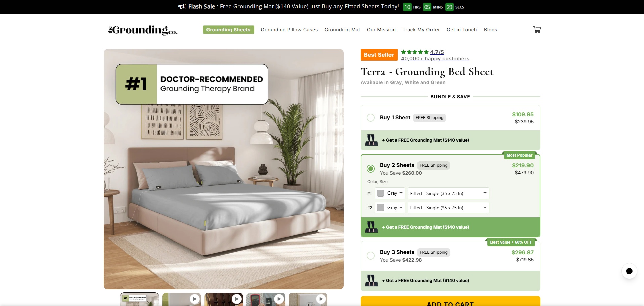Open Grounding Pillow Cases menu item

289,30
